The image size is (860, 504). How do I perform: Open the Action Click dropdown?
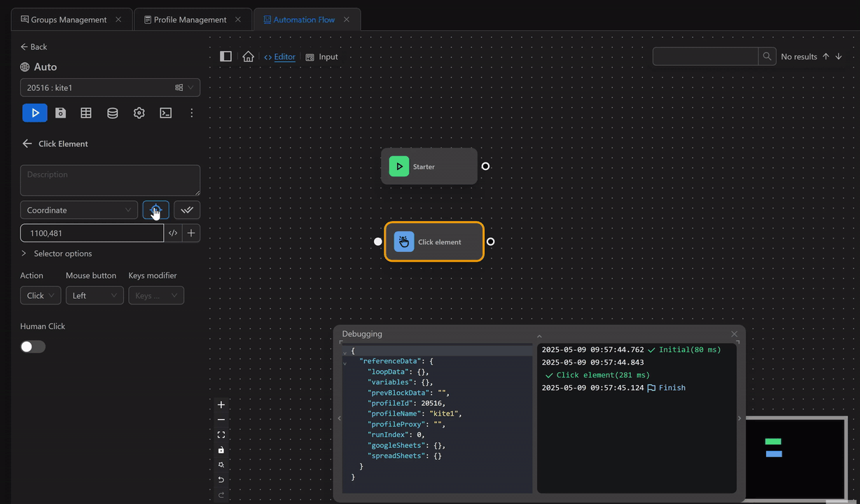click(41, 295)
